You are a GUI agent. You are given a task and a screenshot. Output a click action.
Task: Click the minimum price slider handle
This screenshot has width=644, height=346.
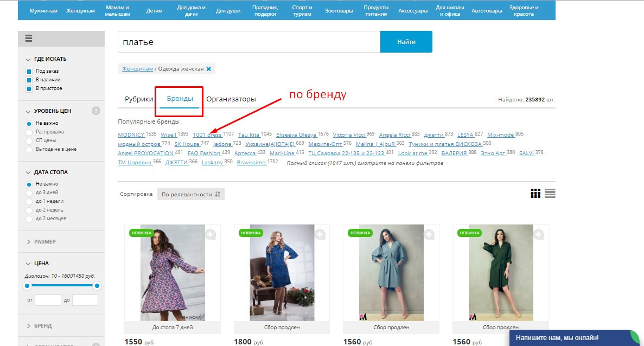[28, 286]
